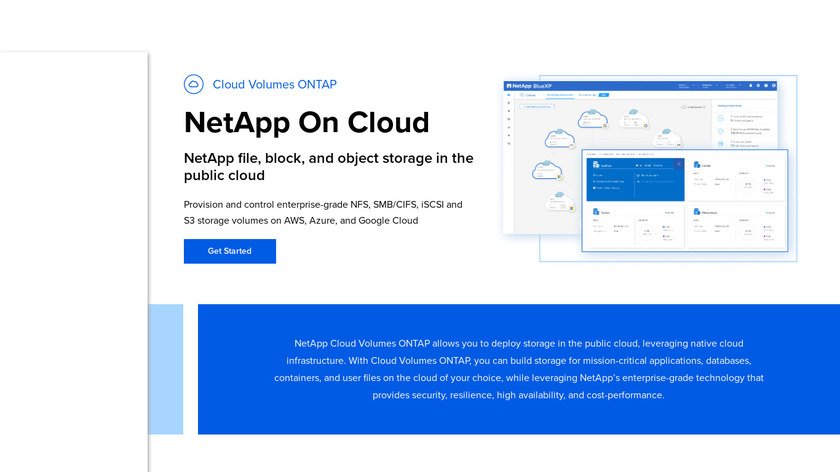Open the Cloud Volumes ONTAP link
Image resolution: width=840 pixels, height=472 pixels.
(x=274, y=85)
